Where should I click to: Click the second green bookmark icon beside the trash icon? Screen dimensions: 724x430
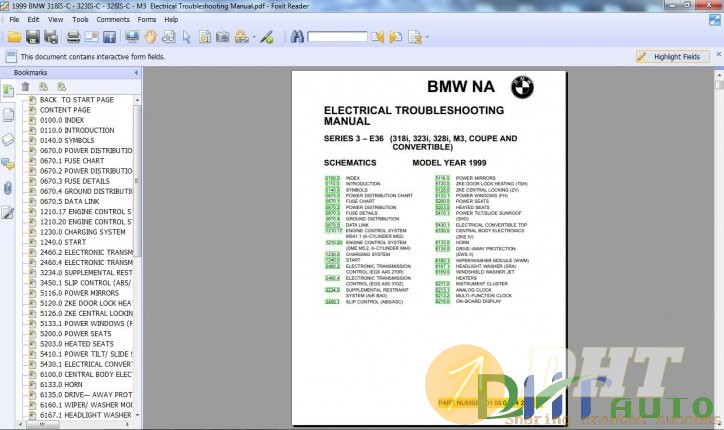[61, 86]
